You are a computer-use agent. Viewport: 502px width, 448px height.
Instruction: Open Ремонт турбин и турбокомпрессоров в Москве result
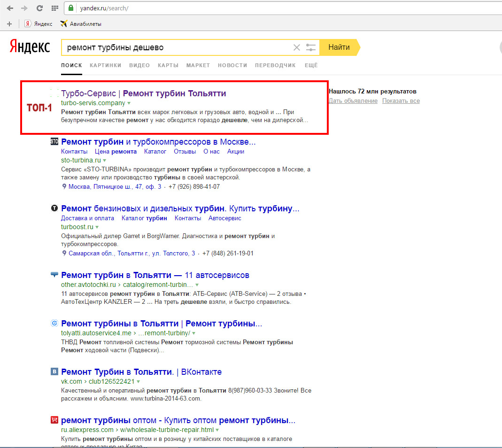point(158,141)
